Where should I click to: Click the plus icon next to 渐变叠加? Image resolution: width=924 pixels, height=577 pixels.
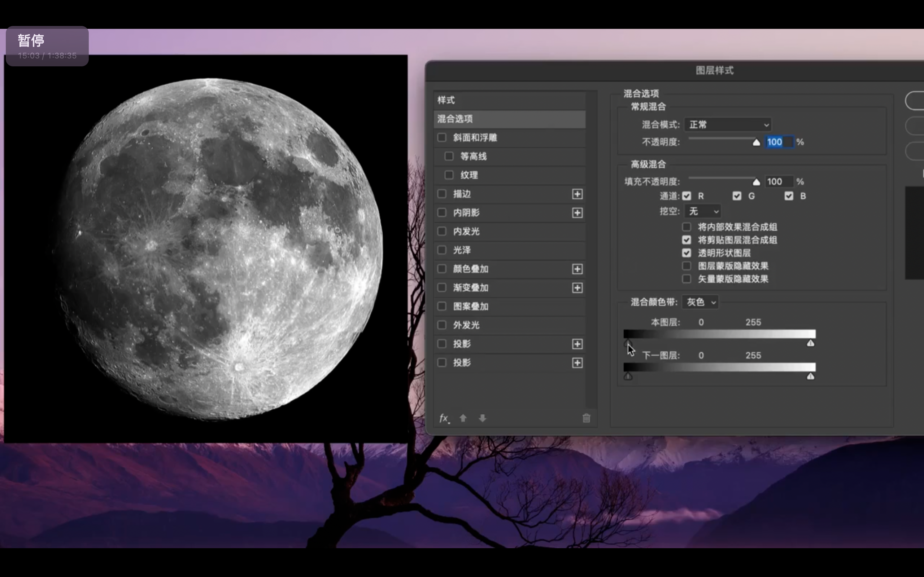(577, 288)
